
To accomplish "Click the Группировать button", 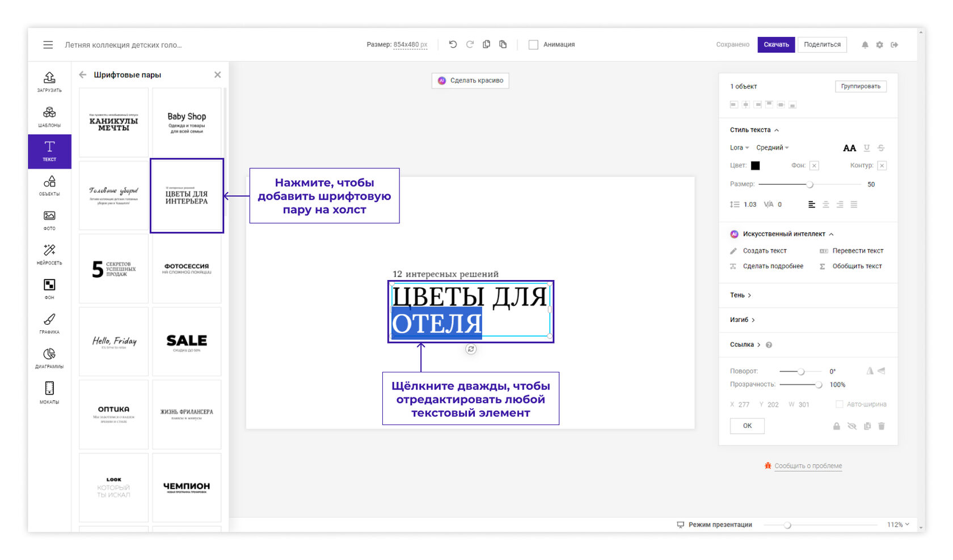I will [x=861, y=86].
